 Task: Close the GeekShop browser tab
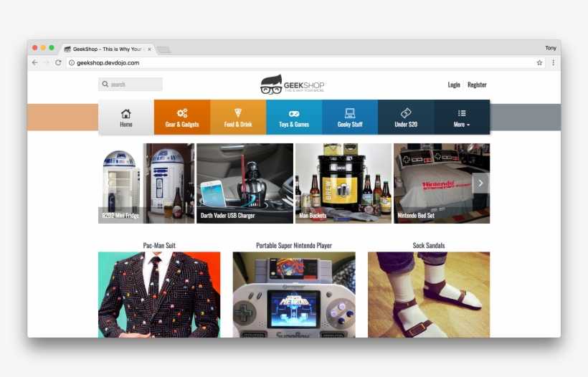[149, 49]
